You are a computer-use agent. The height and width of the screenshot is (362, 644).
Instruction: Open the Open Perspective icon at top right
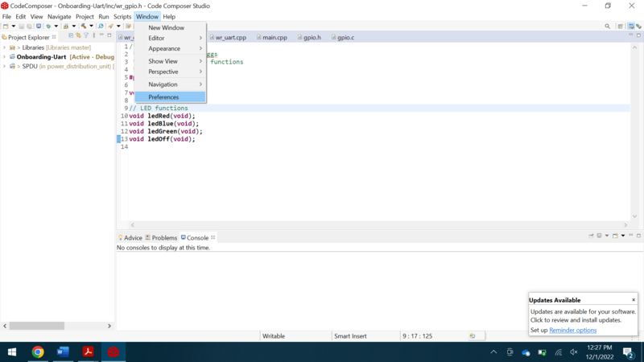621,26
